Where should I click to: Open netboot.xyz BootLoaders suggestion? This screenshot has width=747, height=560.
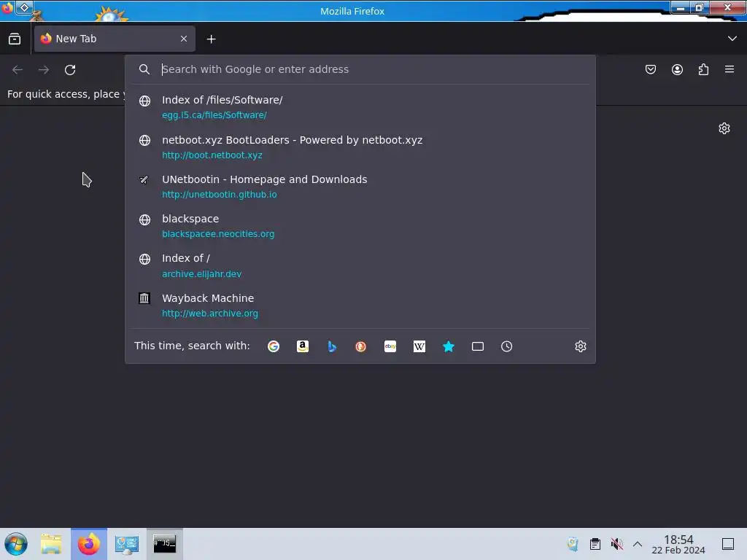pos(360,147)
